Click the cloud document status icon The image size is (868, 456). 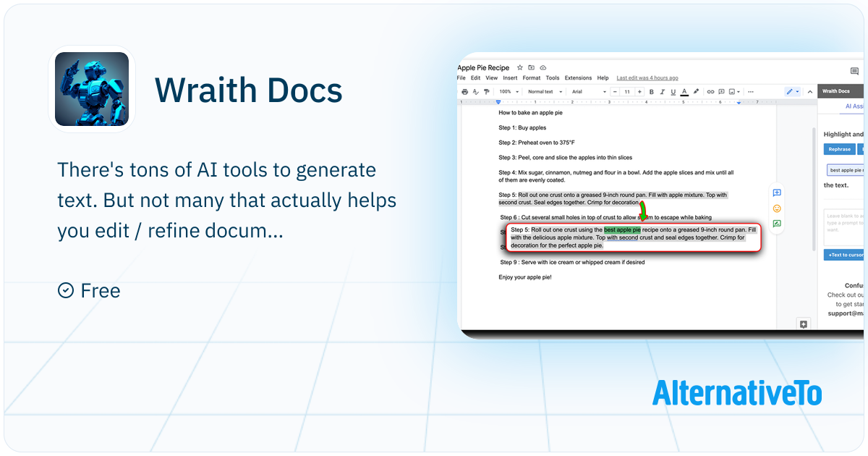point(543,67)
